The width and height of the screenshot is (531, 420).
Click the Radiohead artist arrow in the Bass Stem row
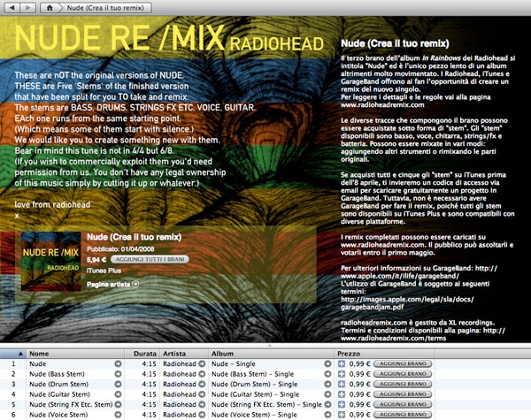click(202, 374)
